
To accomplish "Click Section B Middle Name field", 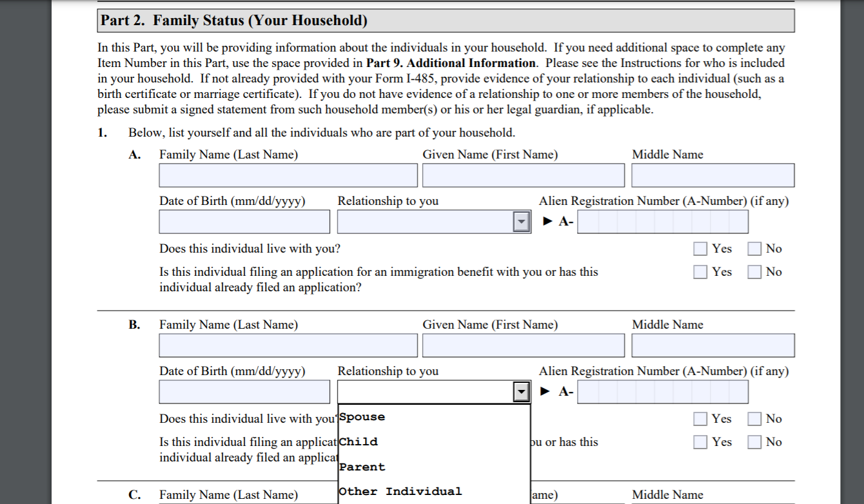I will click(x=712, y=345).
